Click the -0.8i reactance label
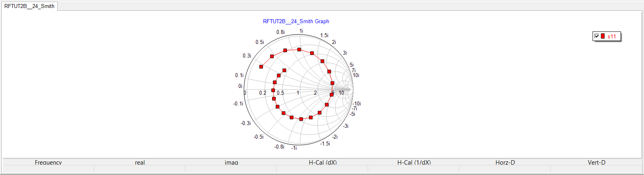Viewport: 644px width, 175px height. (x=279, y=147)
